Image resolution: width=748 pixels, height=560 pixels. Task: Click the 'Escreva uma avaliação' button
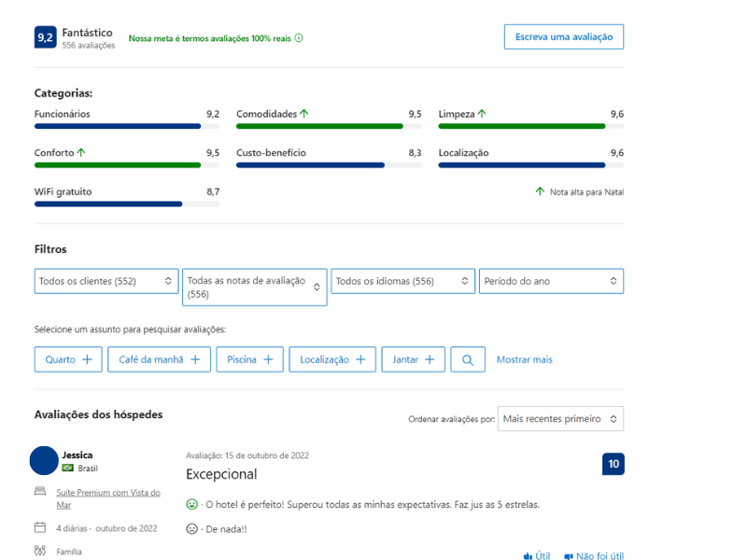click(563, 36)
